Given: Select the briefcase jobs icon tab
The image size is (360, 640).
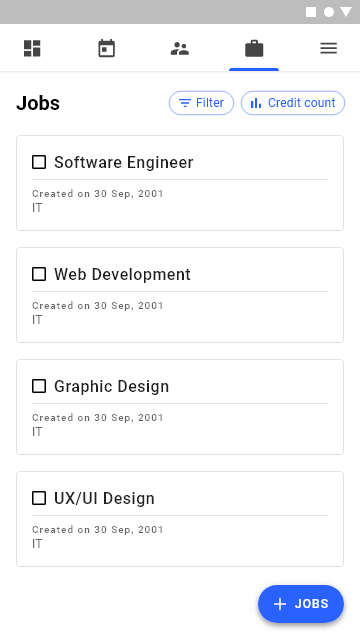Looking at the screenshot, I should (x=254, y=48).
